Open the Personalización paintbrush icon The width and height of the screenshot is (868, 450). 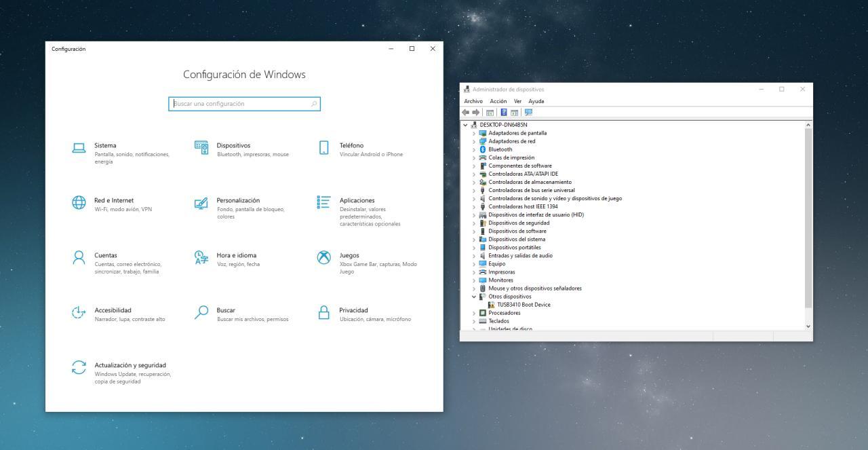(x=201, y=203)
